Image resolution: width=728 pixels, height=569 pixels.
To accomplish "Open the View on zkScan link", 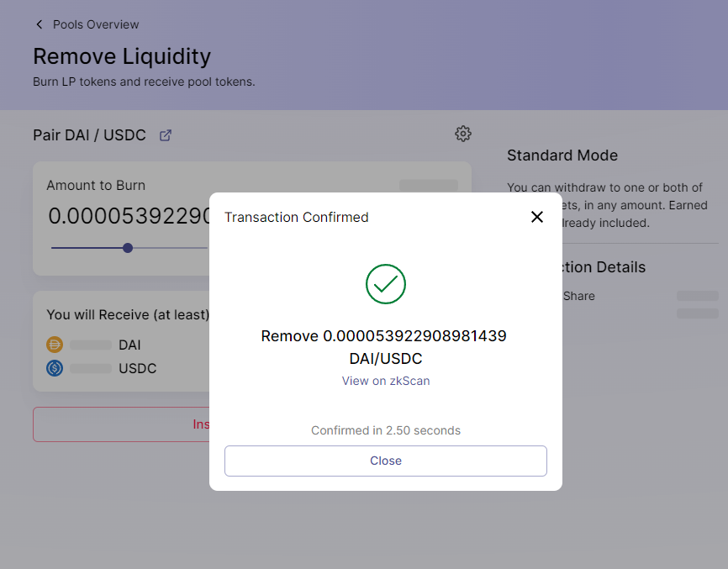I will (x=385, y=381).
